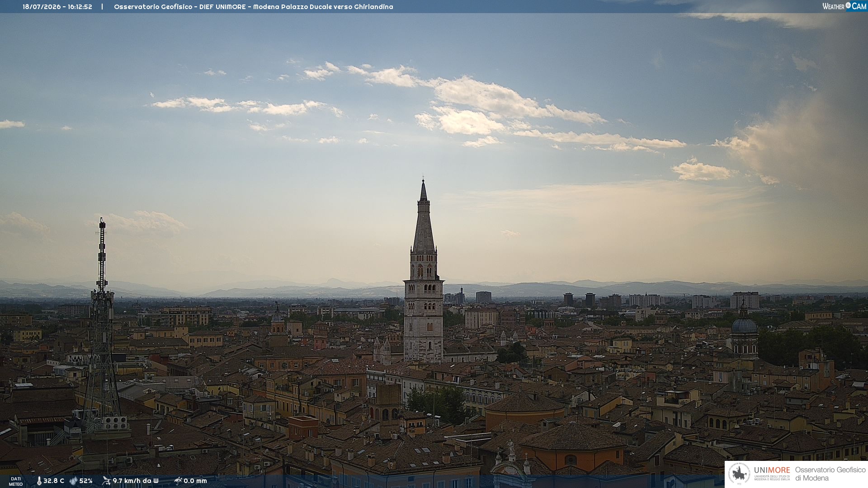Click the "DATI METEO" label
868x488 pixels.
tap(16, 482)
